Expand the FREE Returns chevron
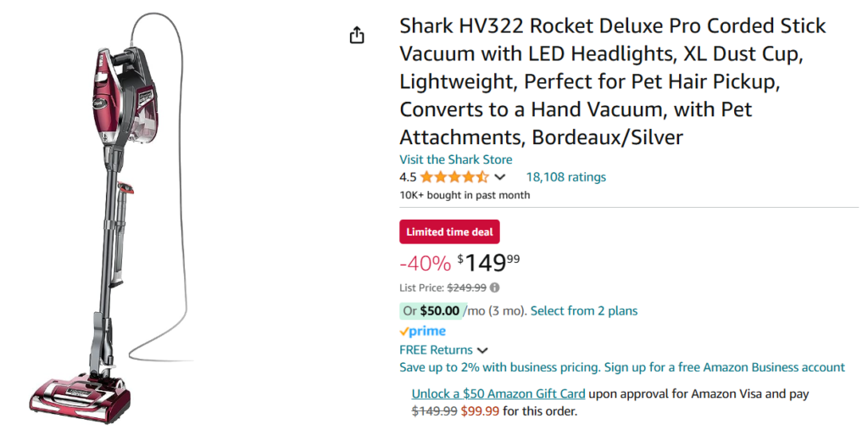 pos(482,350)
